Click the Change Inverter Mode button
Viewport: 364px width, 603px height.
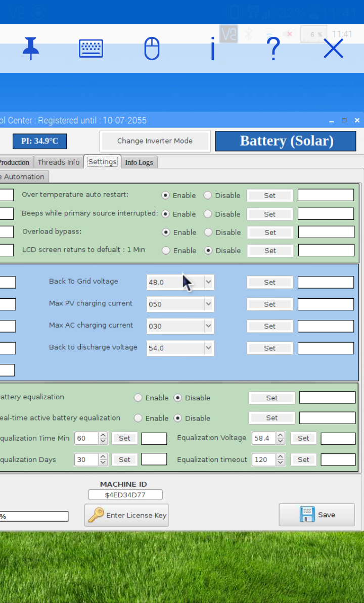click(x=155, y=141)
